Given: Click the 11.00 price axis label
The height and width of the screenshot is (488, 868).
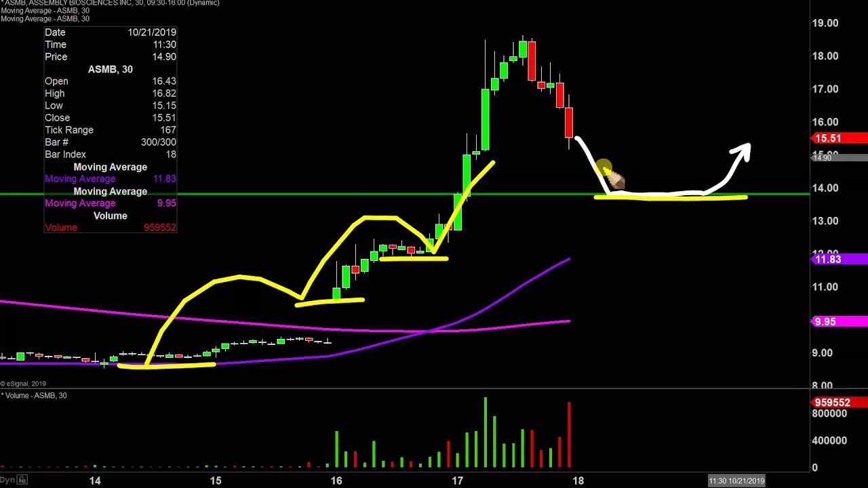Looking at the screenshot, I should pos(825,287).
